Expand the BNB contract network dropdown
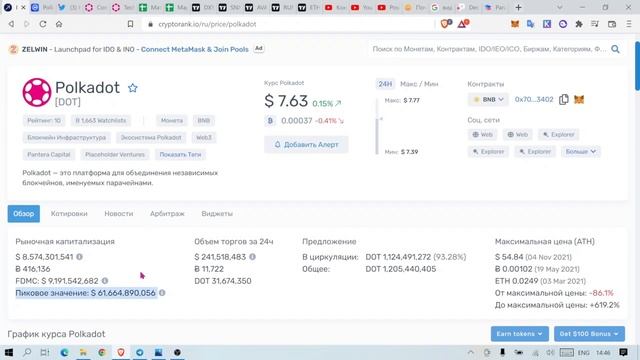The width and height of the screenshot is (640, 360). (488, 100)
